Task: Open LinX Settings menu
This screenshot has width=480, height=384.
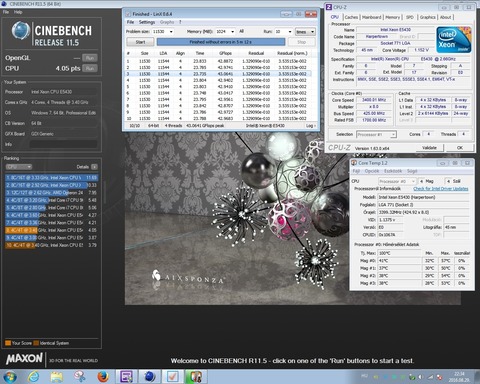Action: coord(147,22)
